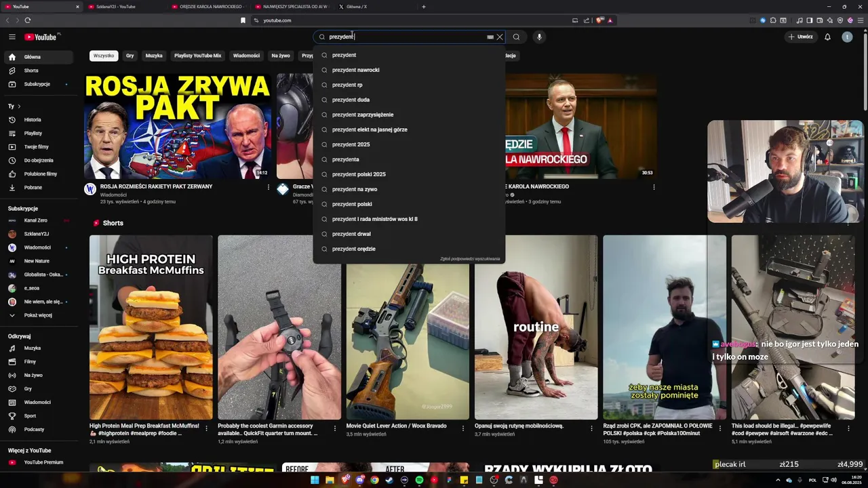Screen dimensions: 868x488
Task: Open a new browser tab with plus
Action: 424,7
